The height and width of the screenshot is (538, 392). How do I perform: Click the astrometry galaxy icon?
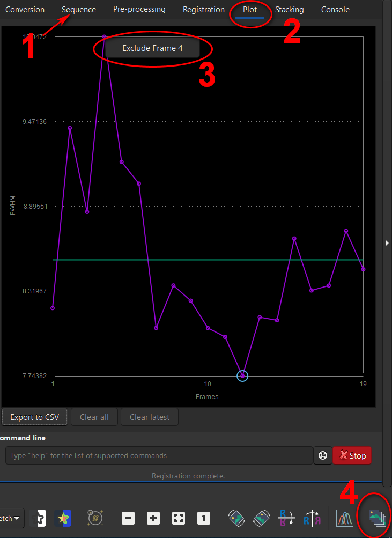pos(95,518)
